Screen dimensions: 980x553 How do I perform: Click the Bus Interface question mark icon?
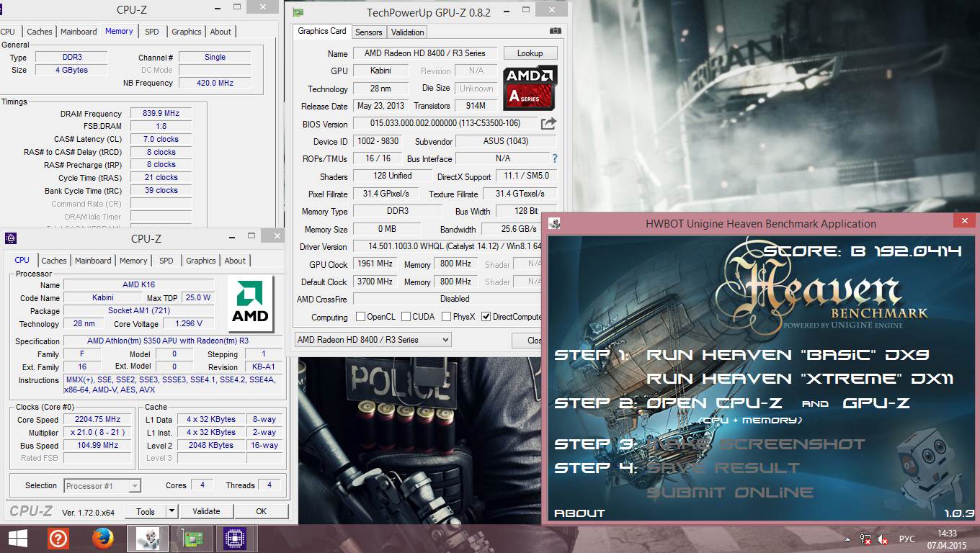[554, 158]
